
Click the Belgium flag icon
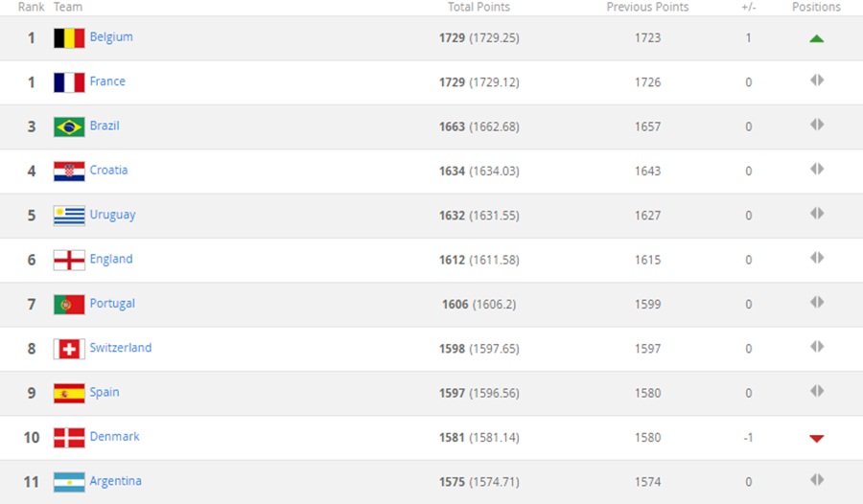[x=69, y=38]
